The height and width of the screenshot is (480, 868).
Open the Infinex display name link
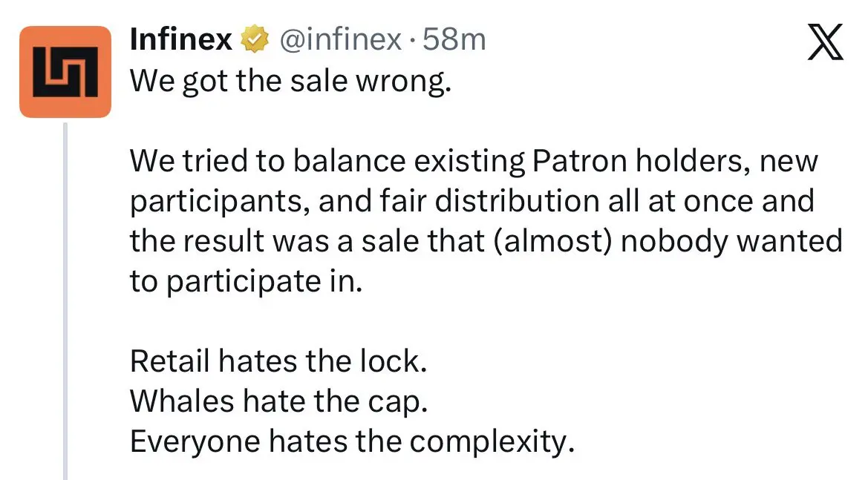tap(181, 39)
